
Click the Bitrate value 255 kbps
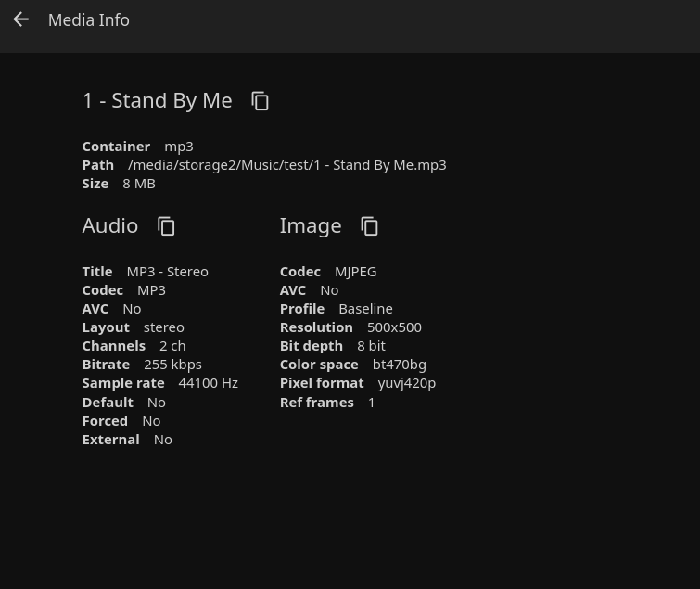click(x=172, y=364)
